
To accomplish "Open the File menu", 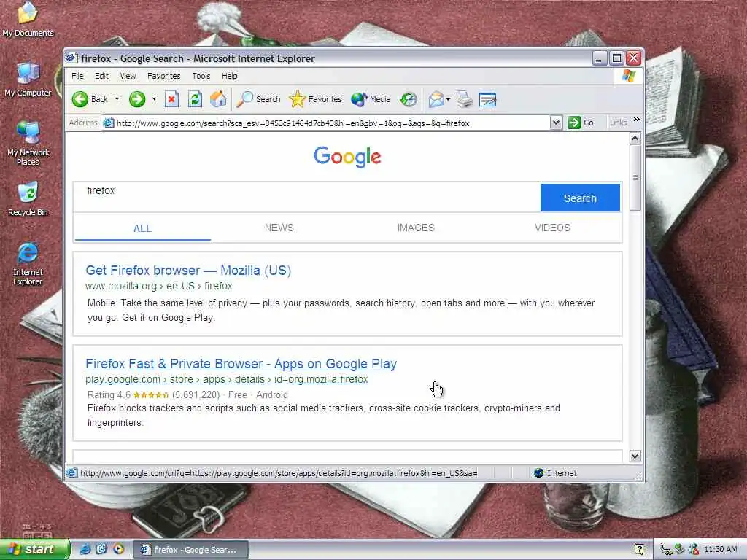I will click(77, 76).
